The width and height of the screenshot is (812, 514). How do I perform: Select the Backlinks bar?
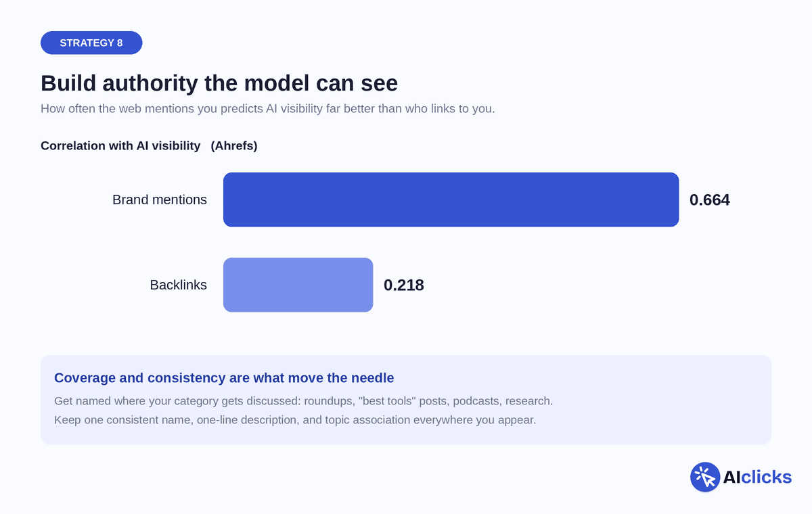298,285
